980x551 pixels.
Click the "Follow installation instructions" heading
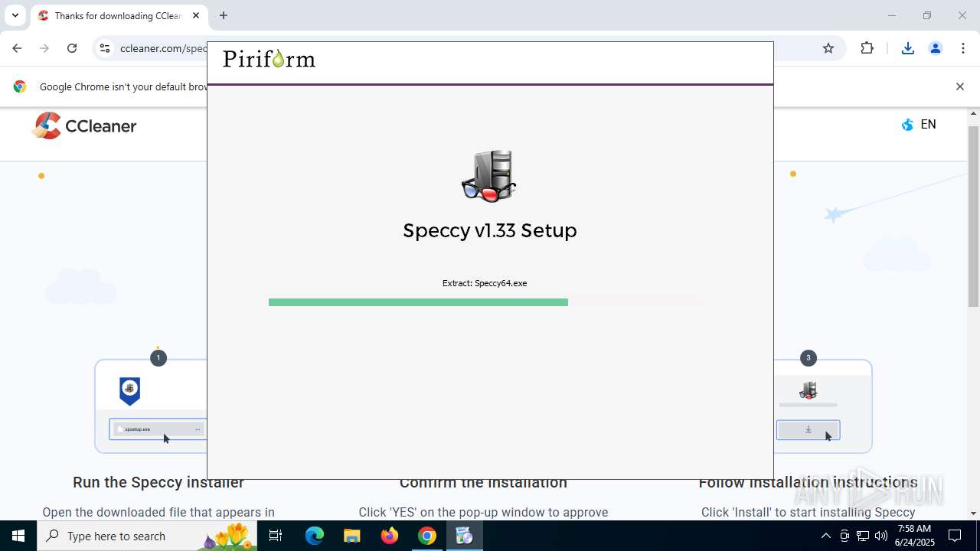pyautogui.click(x=808, y=482)
